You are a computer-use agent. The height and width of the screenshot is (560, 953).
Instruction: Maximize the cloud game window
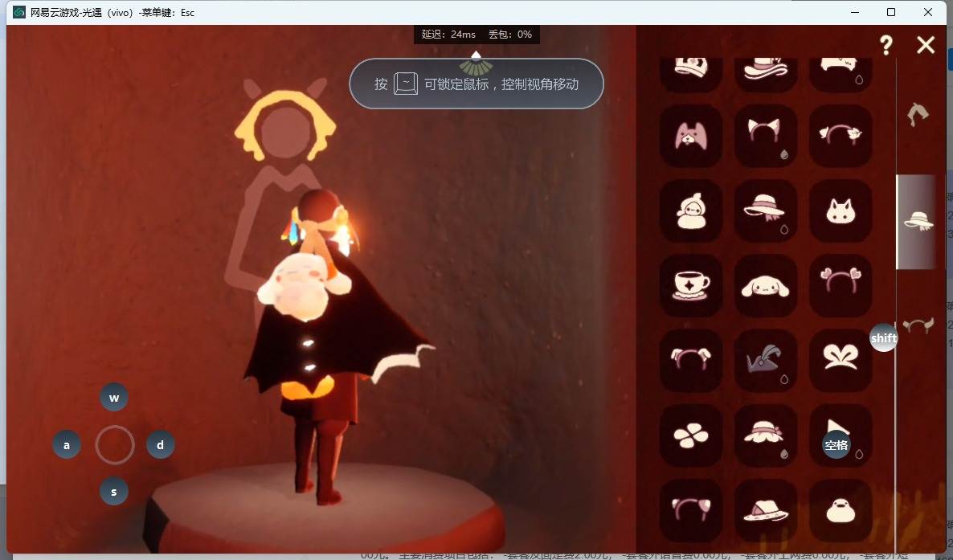[891, 12]
